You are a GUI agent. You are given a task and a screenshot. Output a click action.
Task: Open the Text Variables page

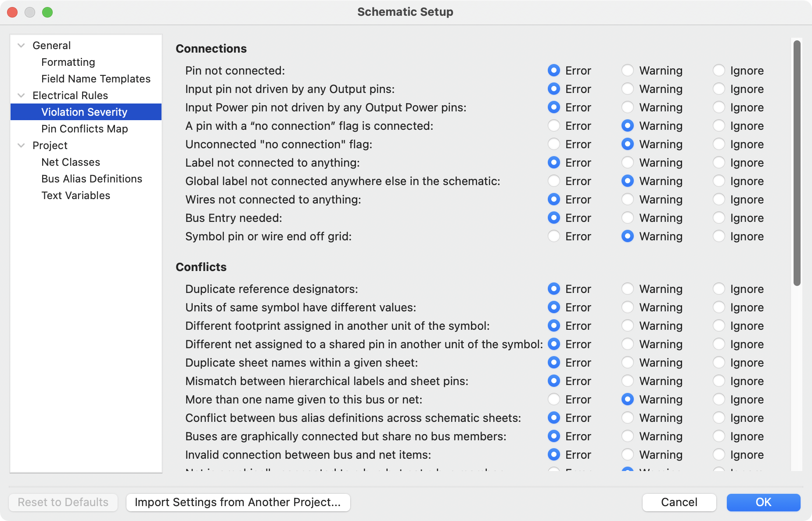pyautogui.click(x=75, y=195)
